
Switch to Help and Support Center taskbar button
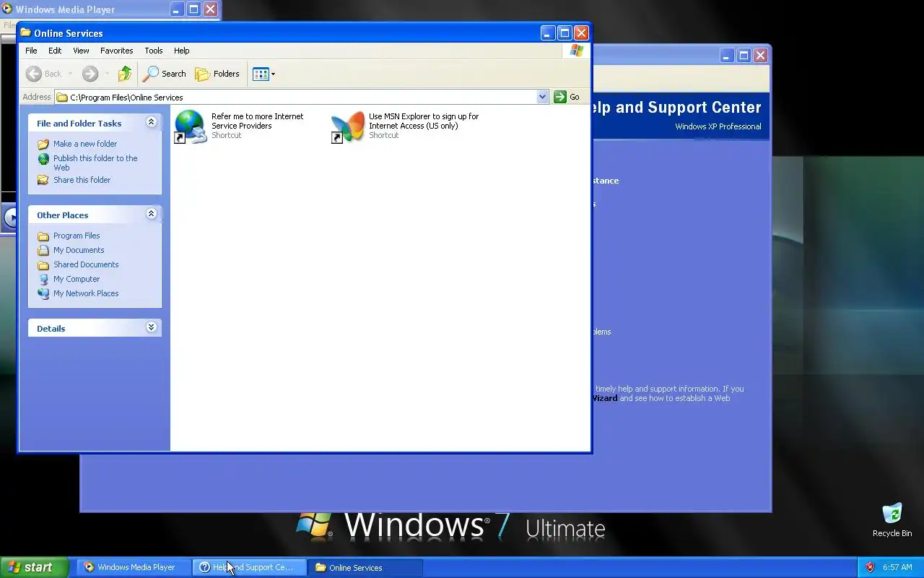249,567
